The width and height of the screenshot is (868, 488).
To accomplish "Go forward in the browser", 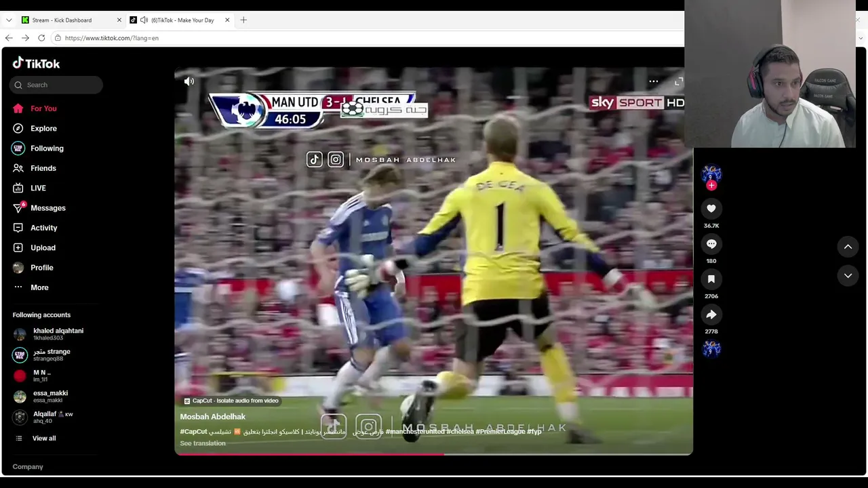I will point(25,38).
